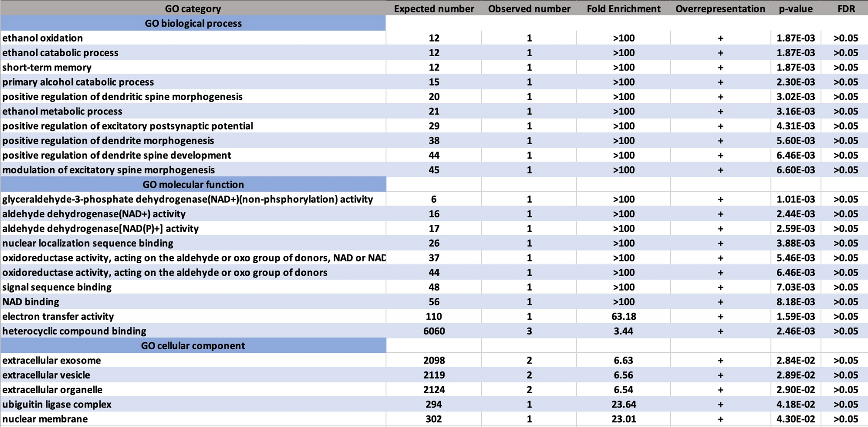Click the Overrepresentation column header
The width and height of the screenshot is (868, 427).
721,9
